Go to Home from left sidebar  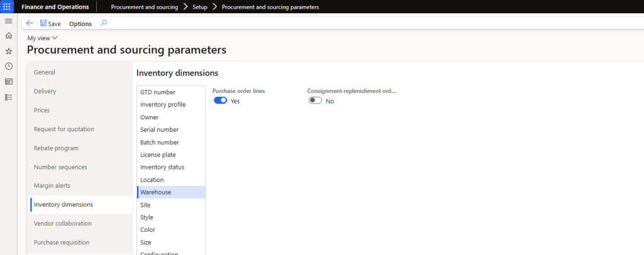(8, 36)
